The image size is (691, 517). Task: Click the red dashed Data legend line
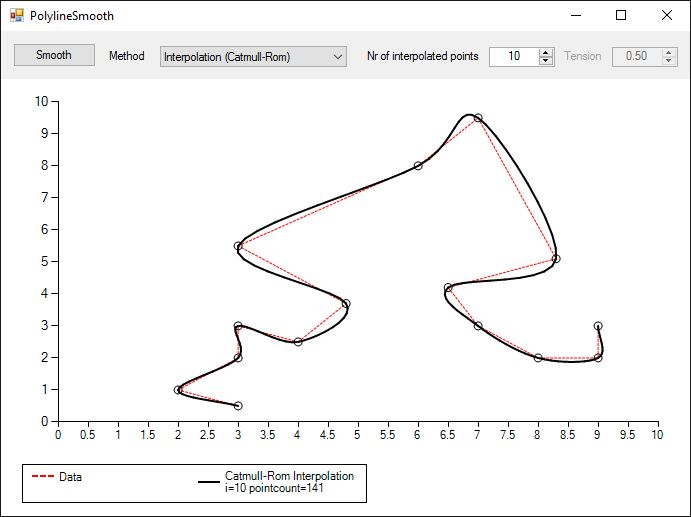(43, 476)
